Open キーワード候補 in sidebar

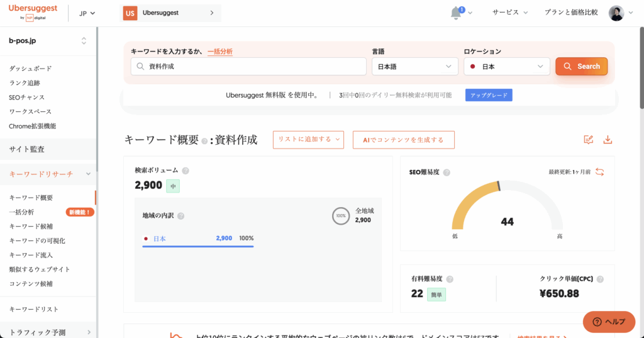[31, 226]
